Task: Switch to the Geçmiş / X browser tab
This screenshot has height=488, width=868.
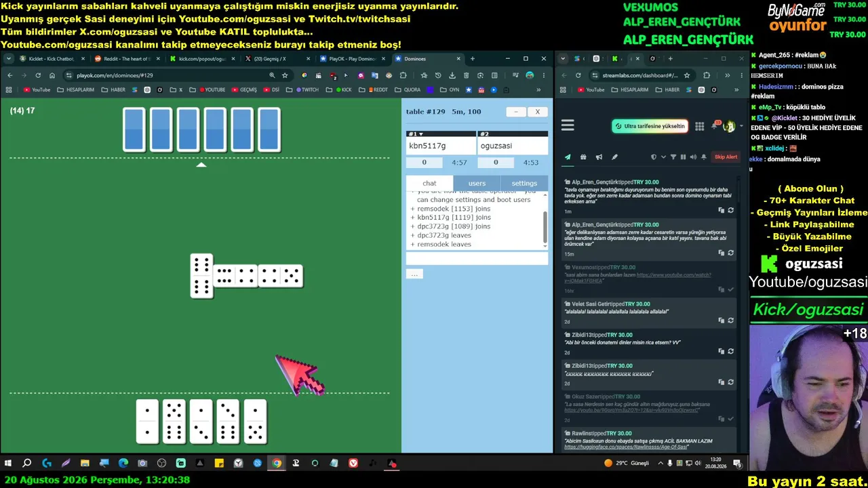Action: (x=277, y=59)
